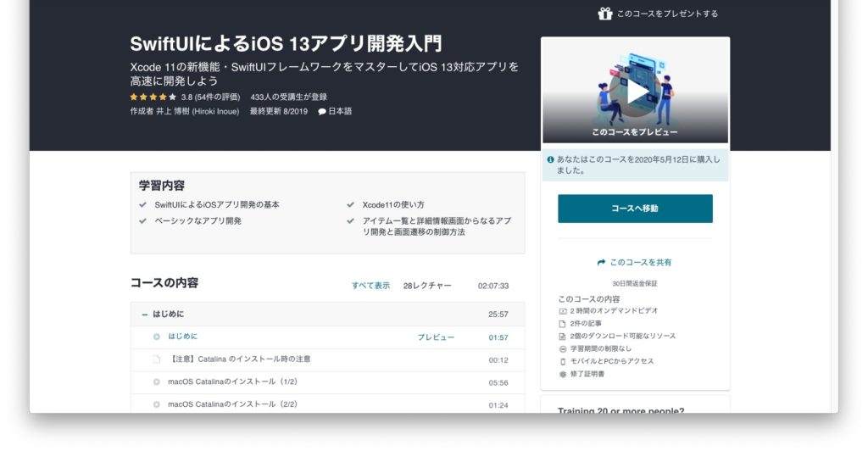Click the checkmark beside Xcode11の使い方
The width and height of the screenshot is (868, 451).
[350, 205]
